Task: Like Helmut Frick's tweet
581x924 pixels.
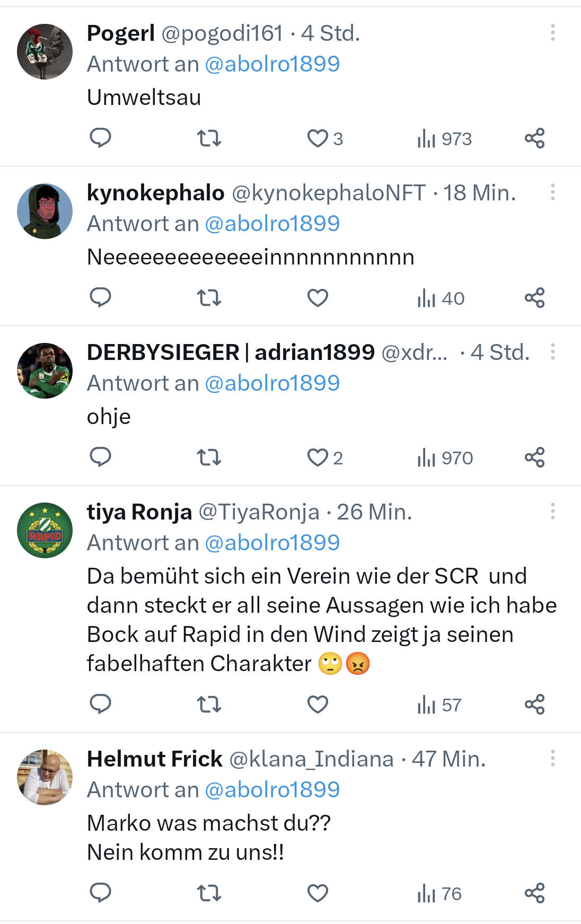Action: point(318,893)
